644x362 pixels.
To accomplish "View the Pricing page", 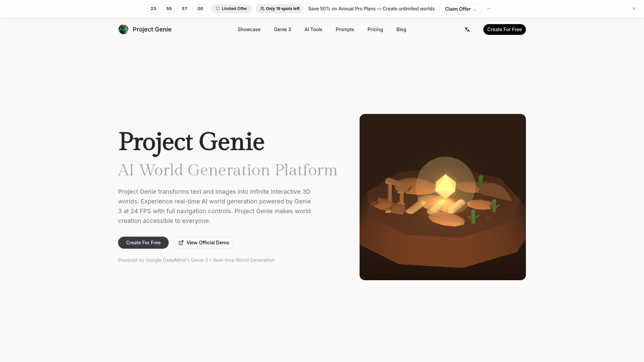I will tap(375, 29).
